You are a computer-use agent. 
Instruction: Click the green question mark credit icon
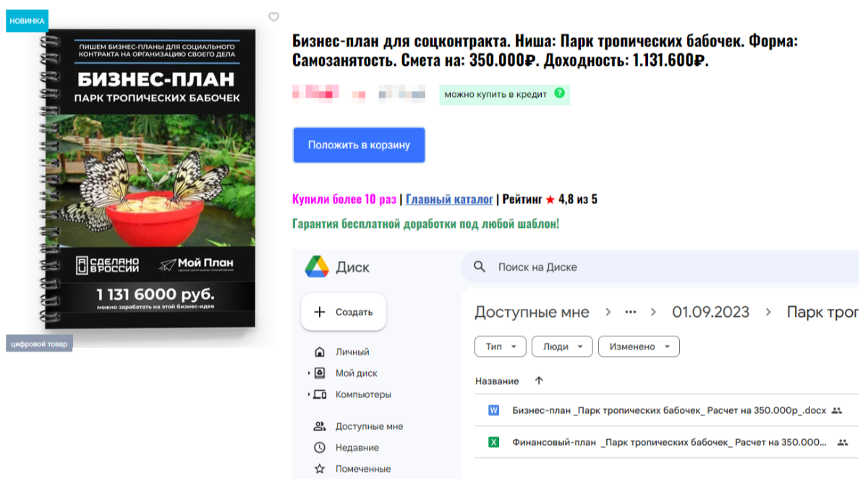pyautogui.click(x=559, y=93)
